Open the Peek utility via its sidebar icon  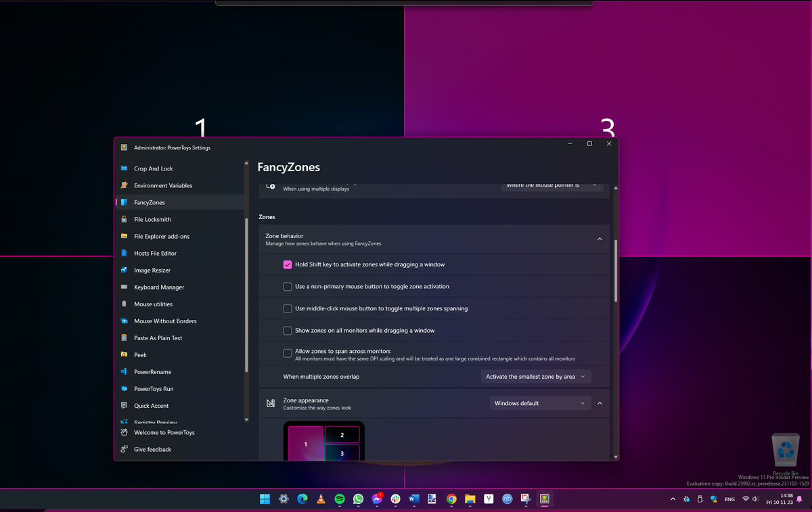click(126, 354)
